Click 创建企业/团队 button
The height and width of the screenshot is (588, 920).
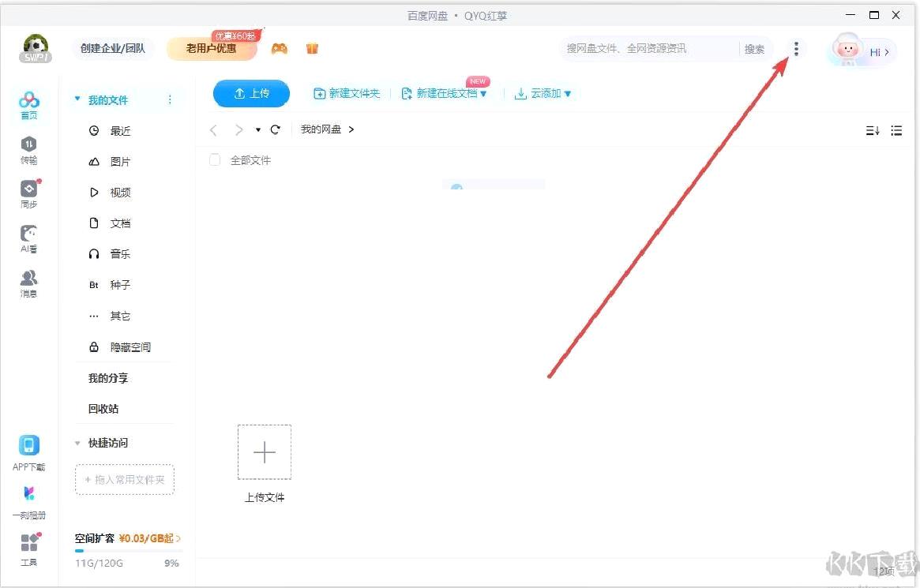point(113,49)
